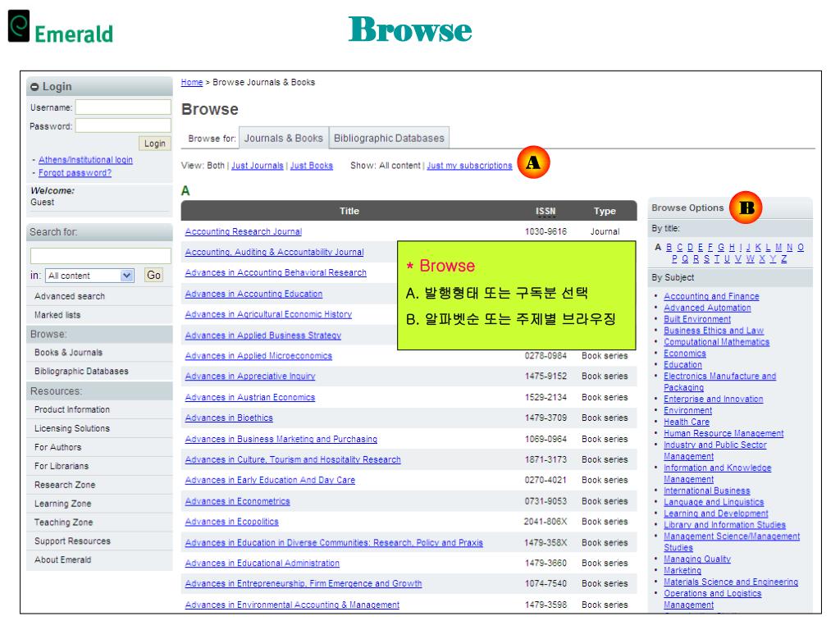Screen dimensions: 840x630
Task: Browse subject Accounting and Finance
Action: 711,296
